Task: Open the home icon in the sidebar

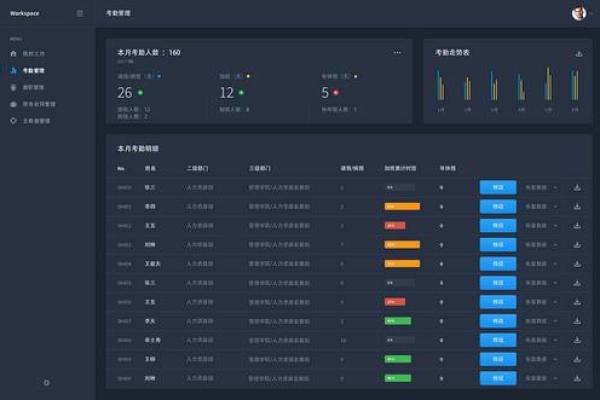Action: pos(13,54)
